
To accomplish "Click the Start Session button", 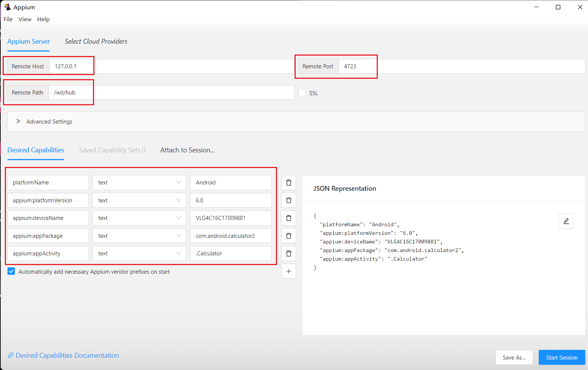I will (x=562, y=357).
